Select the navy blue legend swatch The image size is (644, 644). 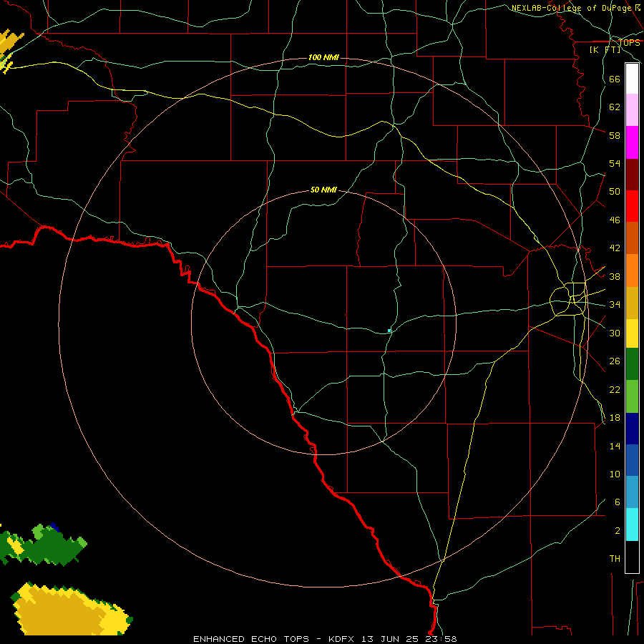click(632, 429)
